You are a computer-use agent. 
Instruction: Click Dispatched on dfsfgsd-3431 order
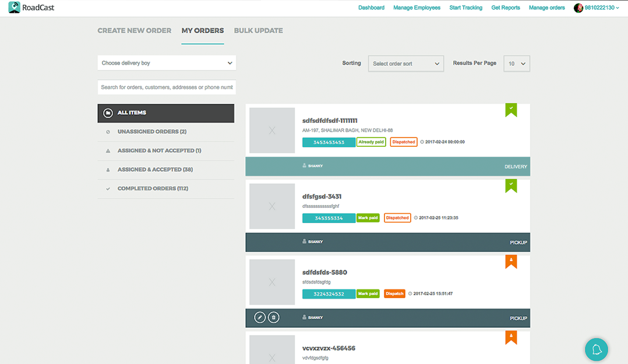(397, 218)
